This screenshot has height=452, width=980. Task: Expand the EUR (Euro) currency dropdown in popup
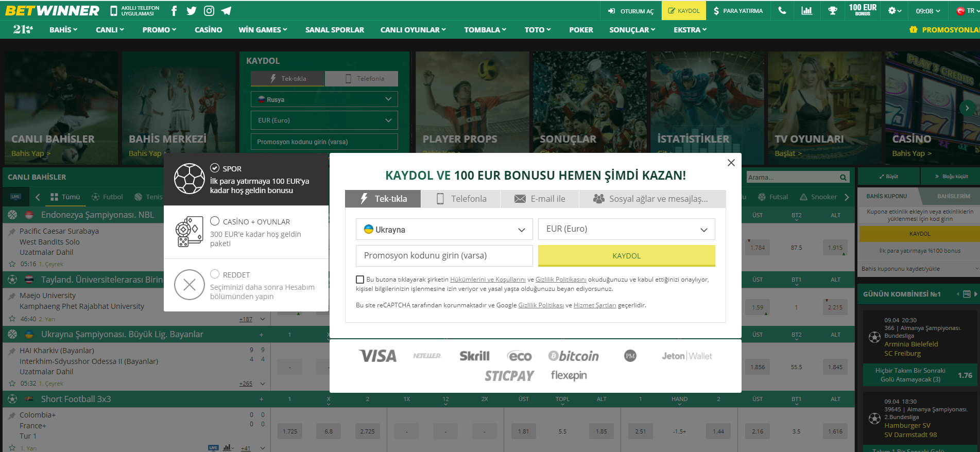626,229
